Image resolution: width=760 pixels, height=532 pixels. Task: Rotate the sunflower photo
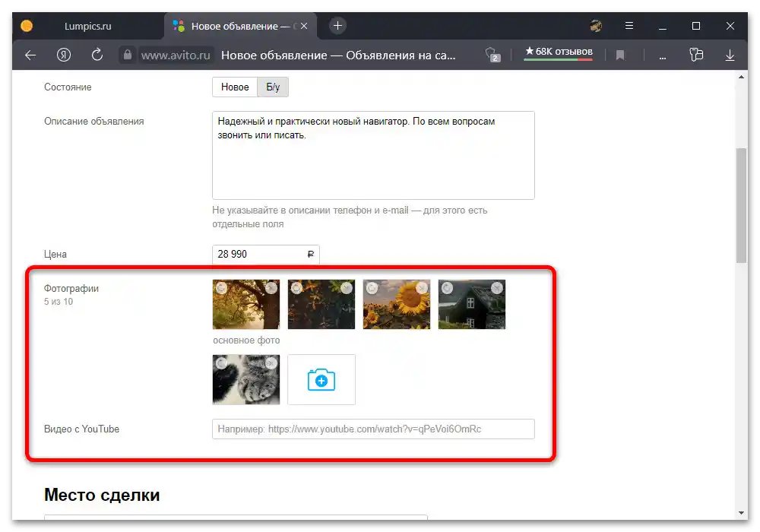(x=372, y=288)
